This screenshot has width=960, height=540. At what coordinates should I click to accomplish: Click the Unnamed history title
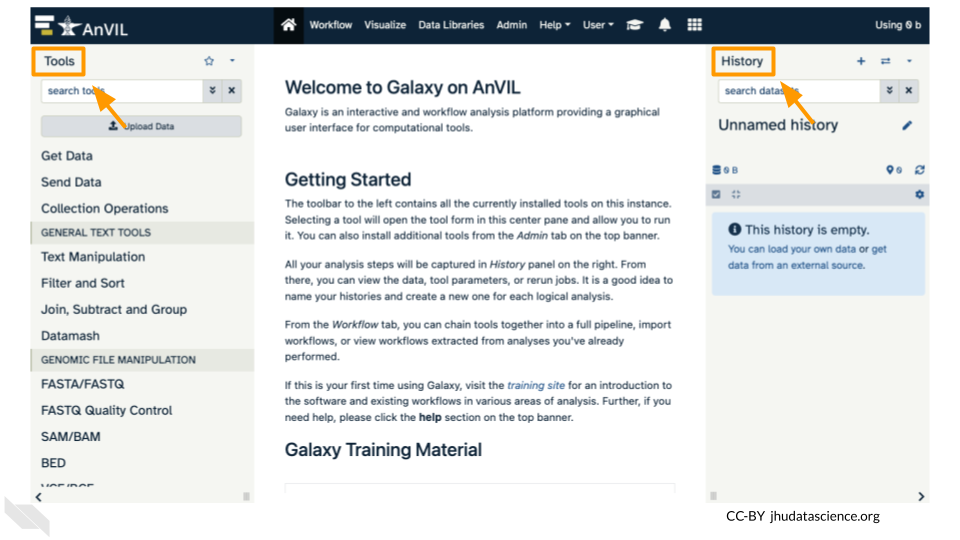click(x=778, y=125)
